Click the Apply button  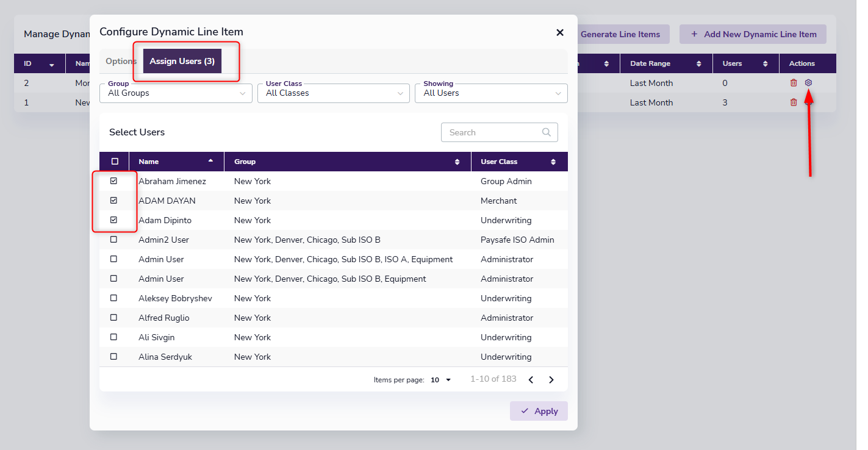pos(539,411)
